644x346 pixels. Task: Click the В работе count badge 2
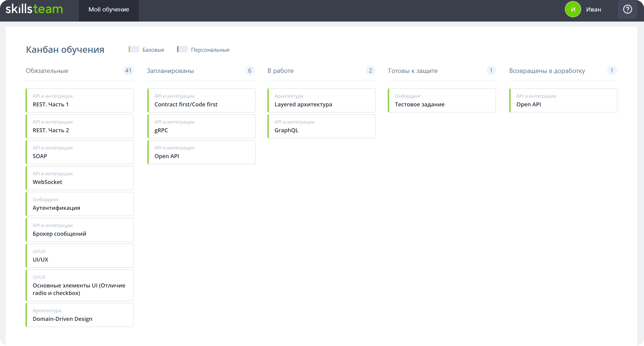tap(370, 71)
